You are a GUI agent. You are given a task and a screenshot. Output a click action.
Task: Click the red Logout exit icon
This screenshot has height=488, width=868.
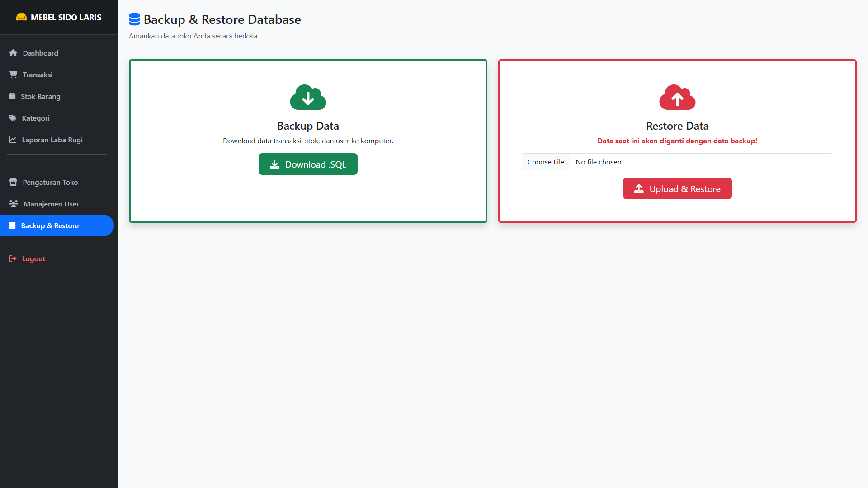coord(13,258)
